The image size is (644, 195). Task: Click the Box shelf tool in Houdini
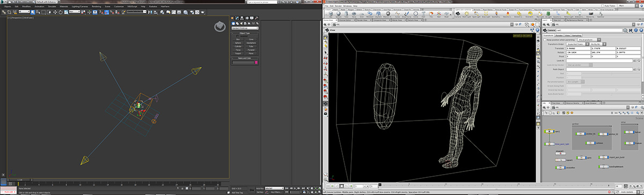click(x=331, y=14)
